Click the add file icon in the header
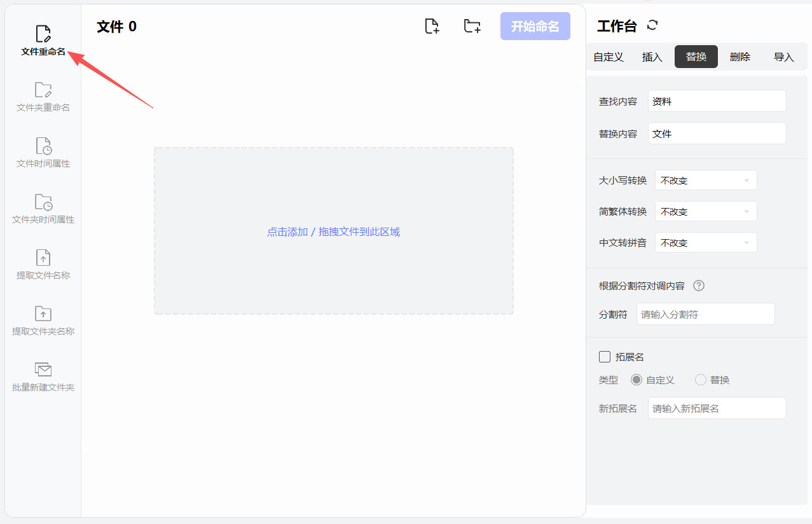This screenshot has height=524, width=812. click(x=432, y=26)
